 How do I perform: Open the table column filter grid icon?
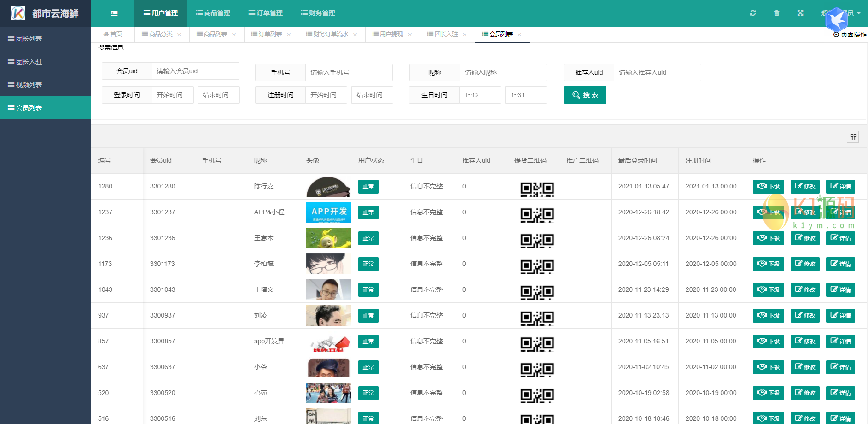pos(853,137)
